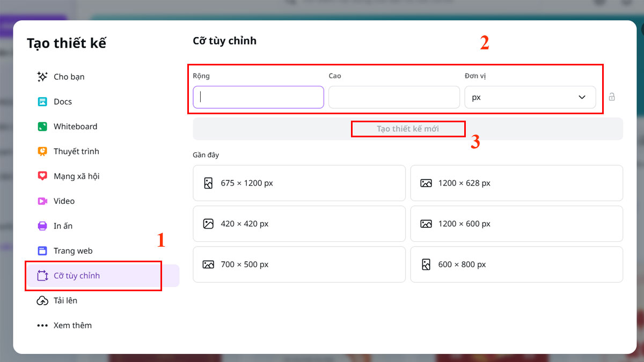Click the Thuyết trình presentation icon
Screen dimensions: 644x362
(x=42, y=151)
